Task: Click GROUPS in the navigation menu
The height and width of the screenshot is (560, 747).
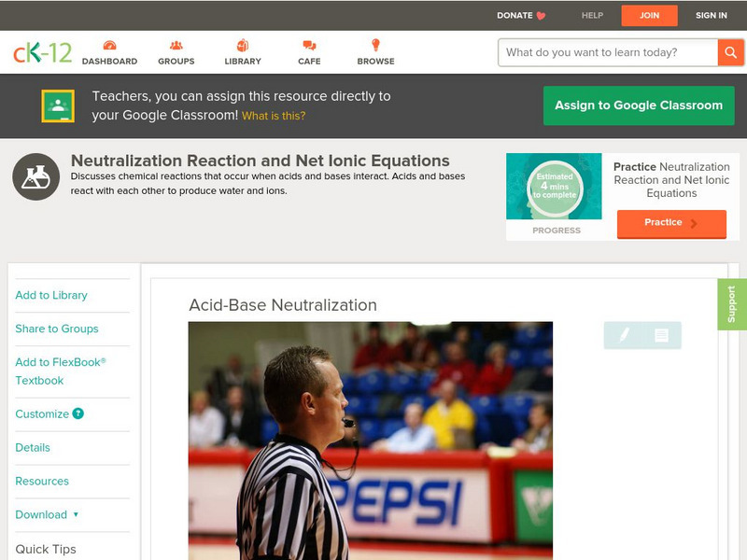Action: pos(176,62)
